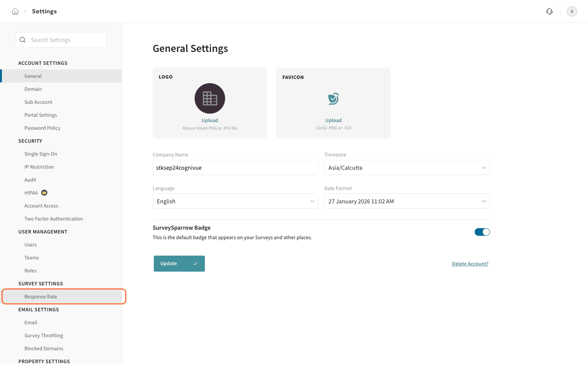Open the Language dropdown

(x=235, y=201)
